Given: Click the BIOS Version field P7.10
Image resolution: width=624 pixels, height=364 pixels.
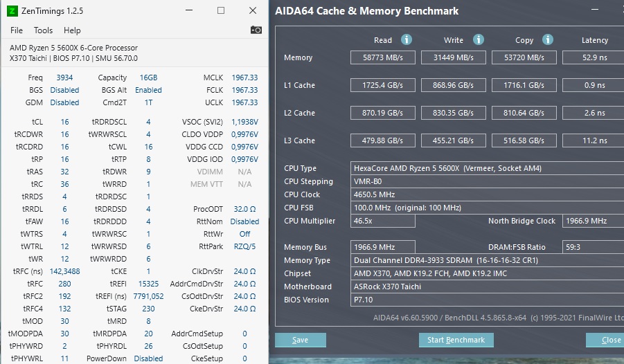Looking at the screenshot, I should tap(487, 300).
